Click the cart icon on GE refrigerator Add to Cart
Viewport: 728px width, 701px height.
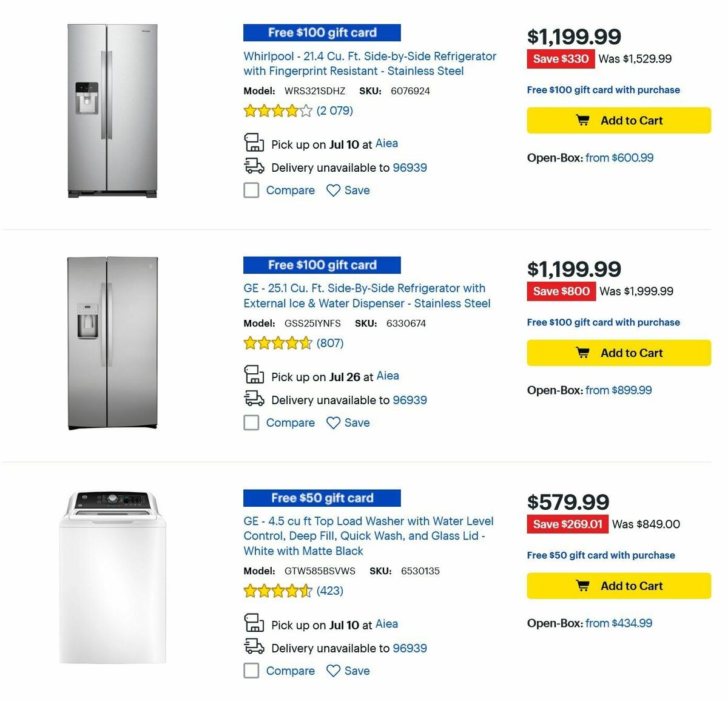(582, 353)
